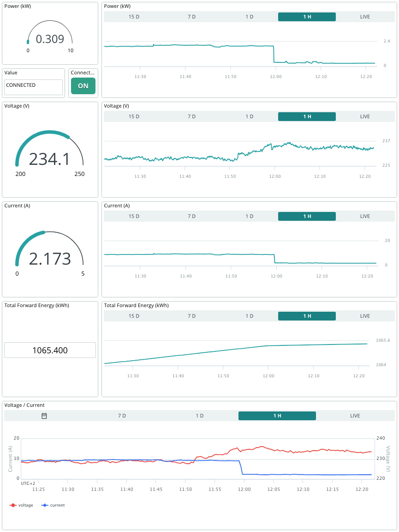
Task: Toggle the Connect ON switch
Action: (83, 86)
